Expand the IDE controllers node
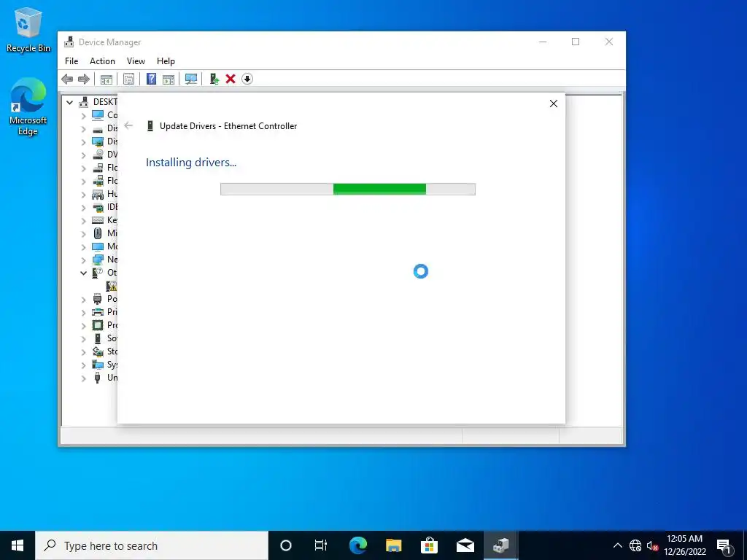747x560 pixels. [83, 207]
